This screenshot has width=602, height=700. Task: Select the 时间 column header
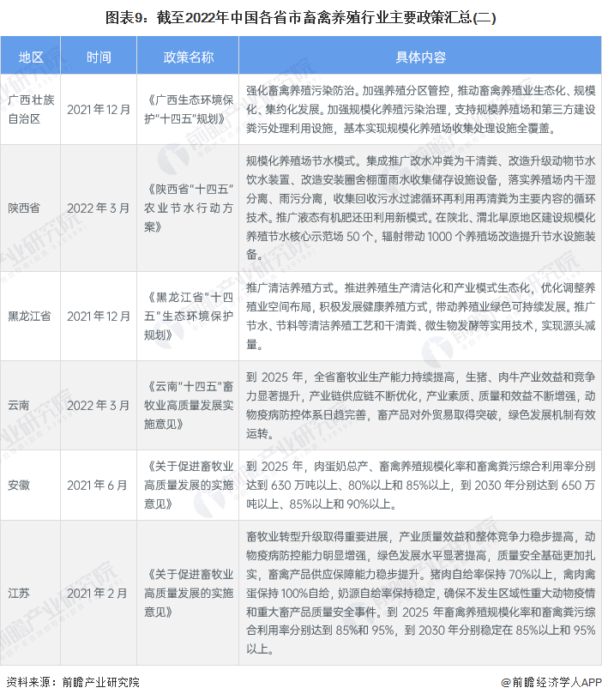[x=99, y=57]
